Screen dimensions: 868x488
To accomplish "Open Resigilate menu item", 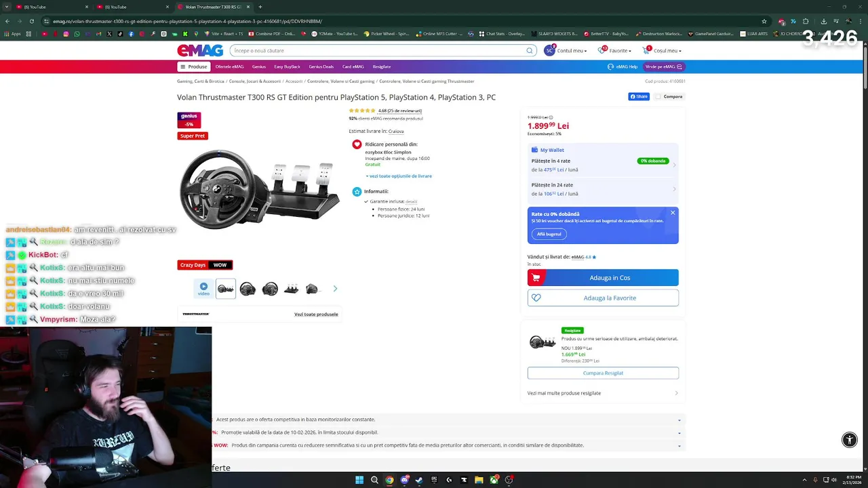I will coord(381,66).
